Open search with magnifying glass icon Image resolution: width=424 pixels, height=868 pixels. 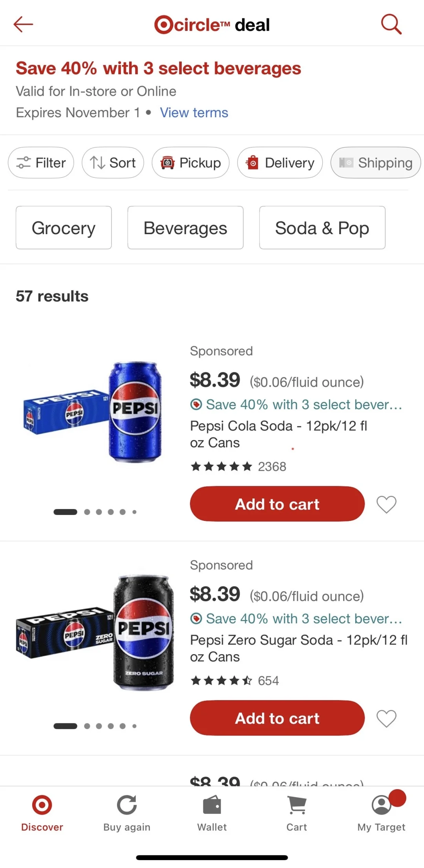pos(391,24)
